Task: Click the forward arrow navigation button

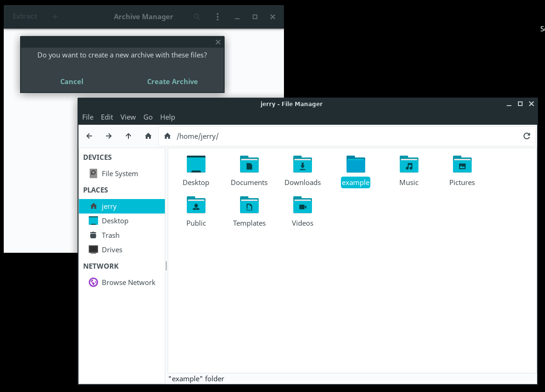Action: coord(109,136)
